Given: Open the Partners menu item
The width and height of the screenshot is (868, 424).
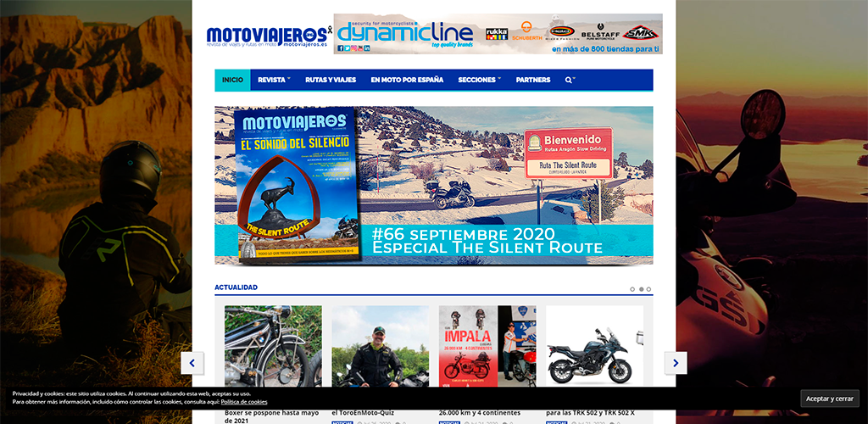Looking at the screenshot, I should 533,80.
